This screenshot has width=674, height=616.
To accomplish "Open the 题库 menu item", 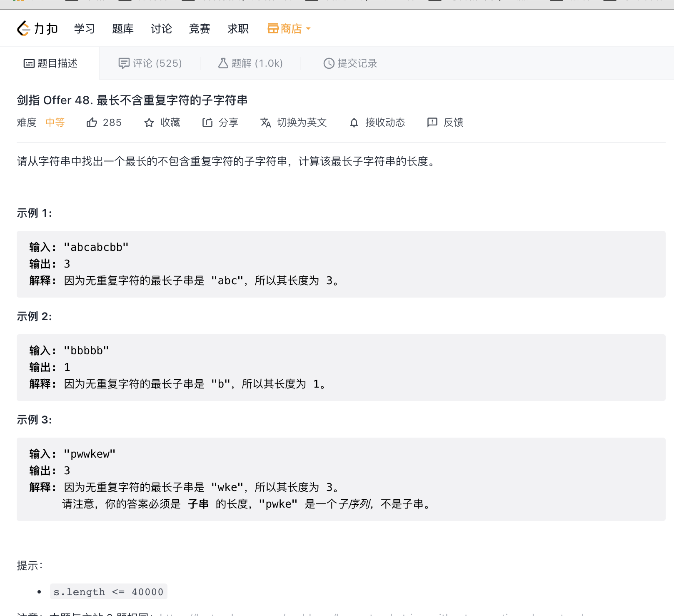I will [x=123, y=29].
